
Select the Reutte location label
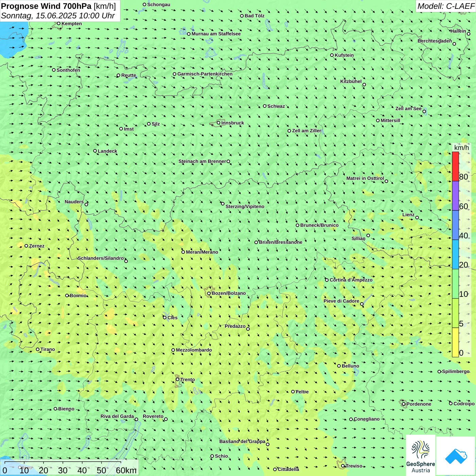tap(129, 75)
